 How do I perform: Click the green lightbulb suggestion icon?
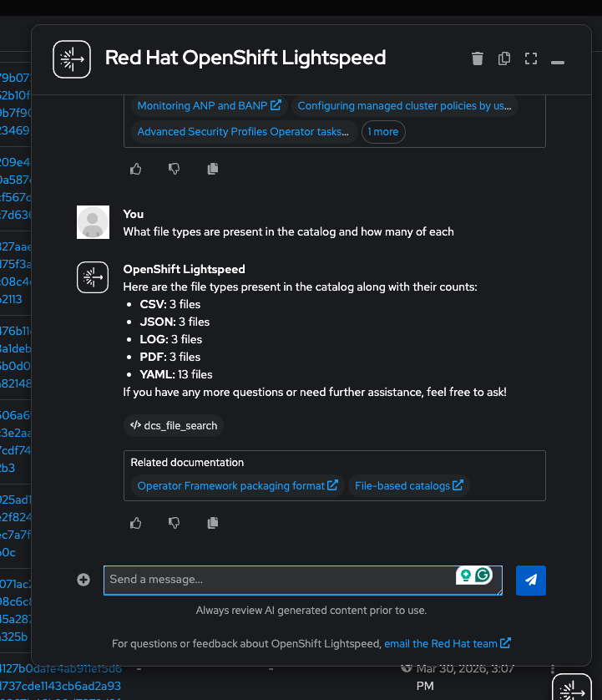click(465, 575)
